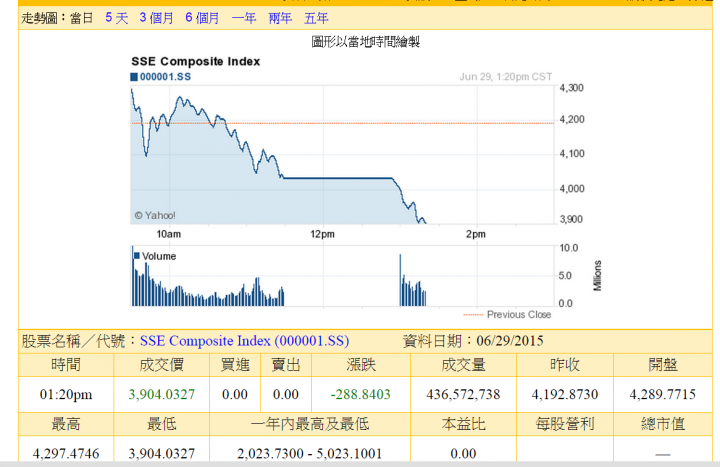Image resolution: width=720 pixels, height=467 pixels.
Task: Click the 成交量 column header
Action: [463, 365]
